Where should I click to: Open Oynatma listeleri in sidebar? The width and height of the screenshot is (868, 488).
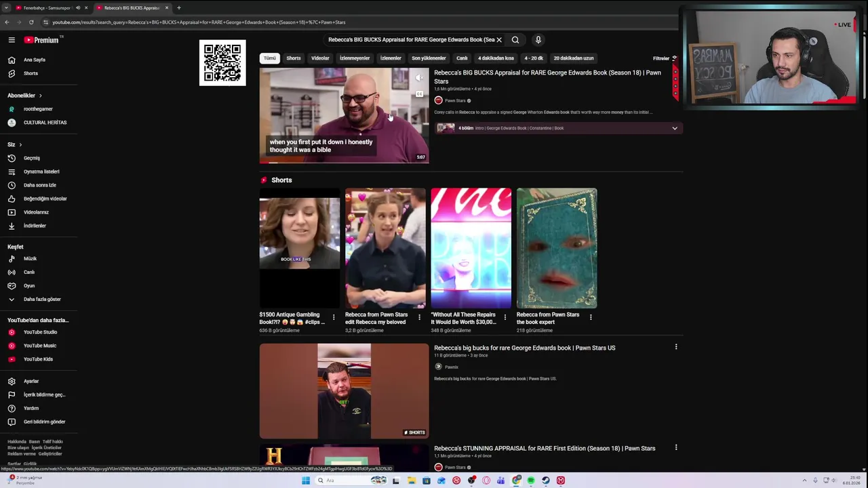[x=41, y=171]
